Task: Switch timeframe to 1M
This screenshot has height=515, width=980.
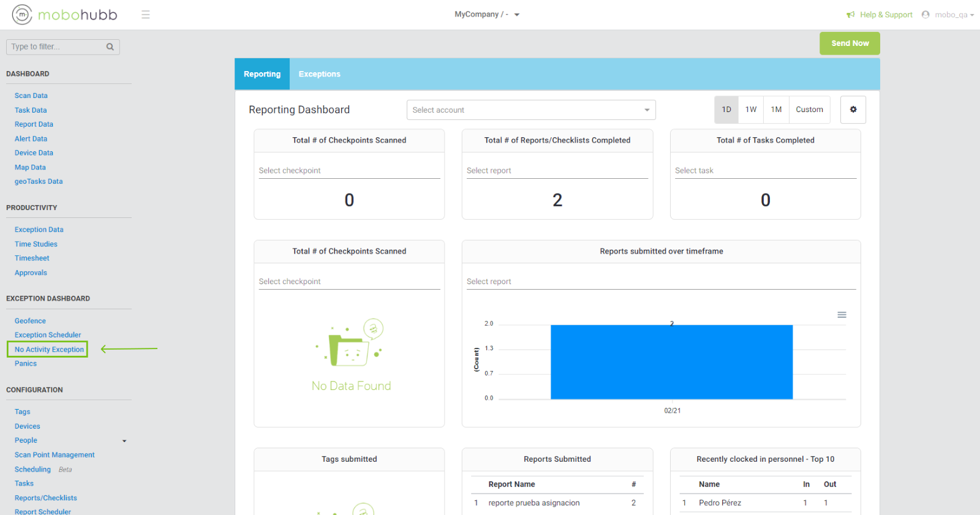Action: 776,110
